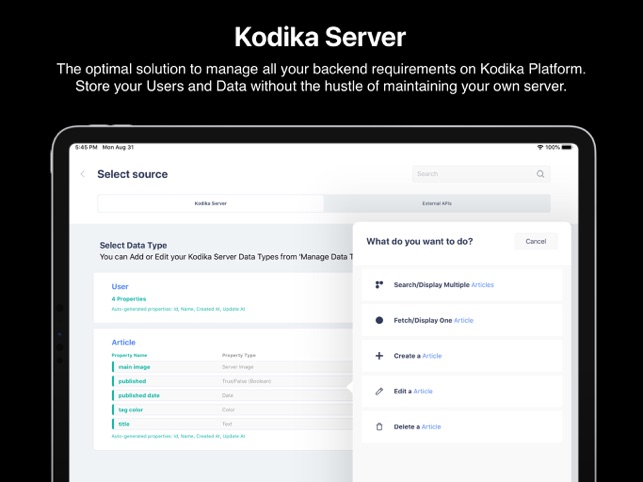Tap the Wi-Fi icon in status bar
Image resolution: width=643 pixels, height=482 pixels.
pyautogui.click(x=540, y=147)
